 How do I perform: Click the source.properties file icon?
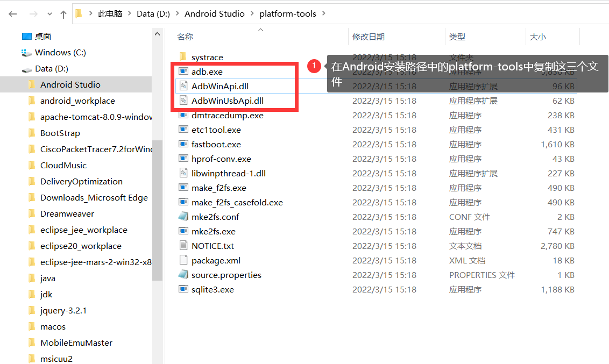click(x=183, y=275)
